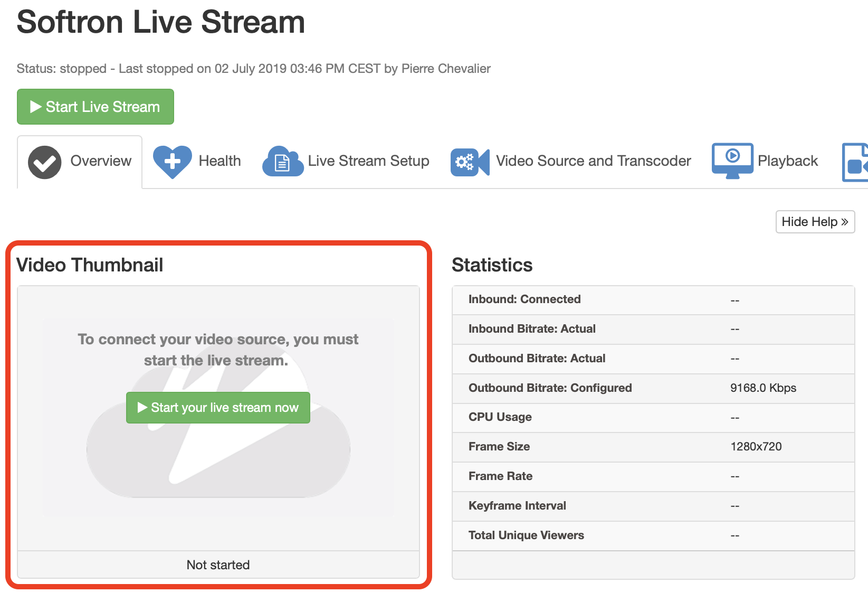Click the Outbound Bitrate: Configured label
The height and width of the screenshot is (602, 868).
550,388
